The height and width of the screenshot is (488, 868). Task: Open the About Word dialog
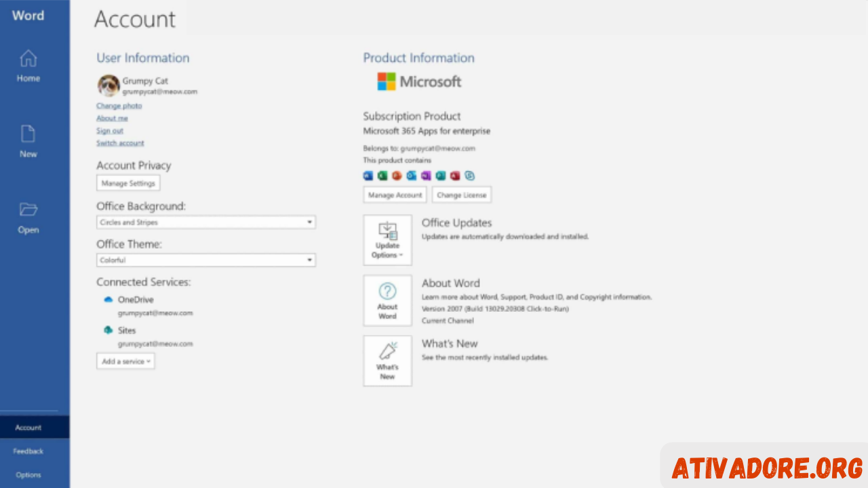[x=387, y=300]
